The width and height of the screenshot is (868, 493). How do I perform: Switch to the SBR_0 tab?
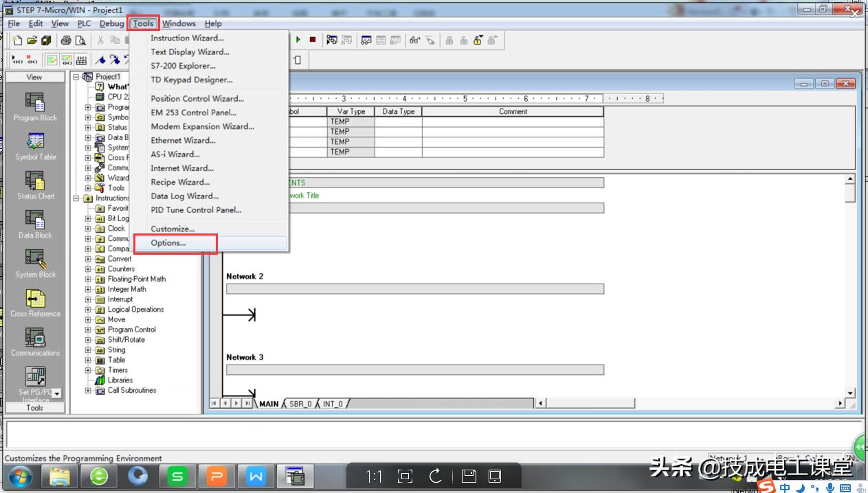pos(300,404)
